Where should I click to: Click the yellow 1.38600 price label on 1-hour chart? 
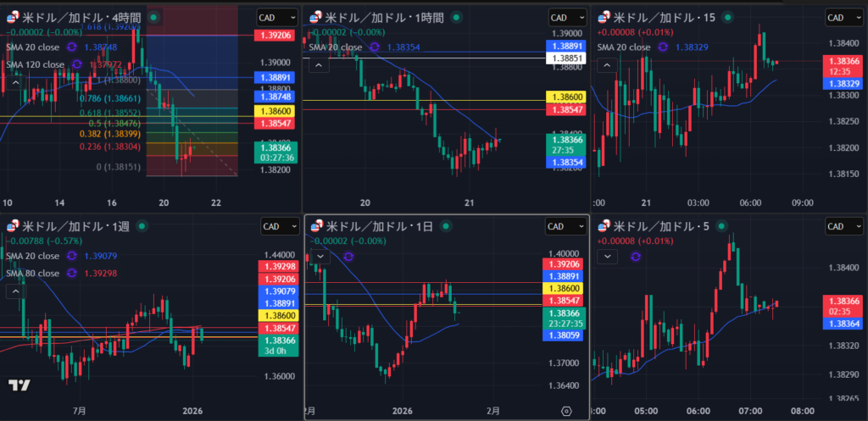(x=565, y=97)
